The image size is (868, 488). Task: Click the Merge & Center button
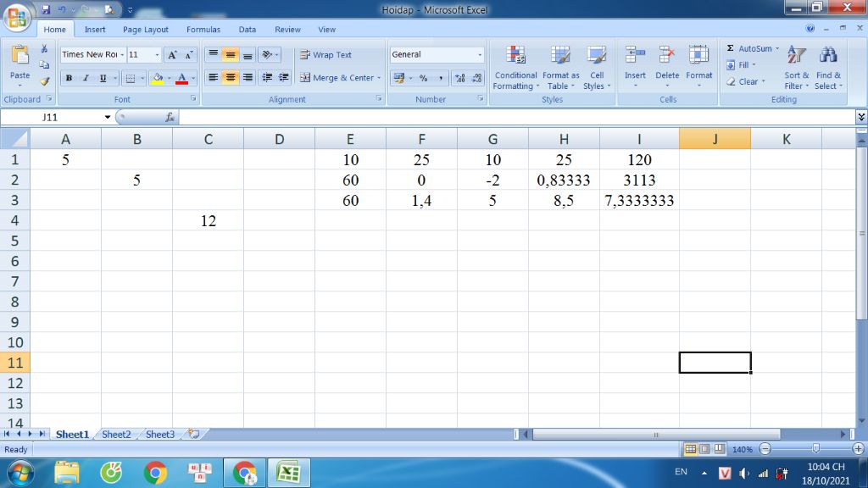pyautogui.click(x=337, y=78)
